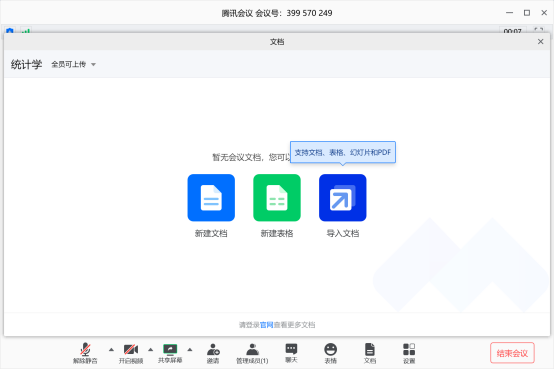Click the shield security icon at top left
554x370 pixels.
point(10,31)
